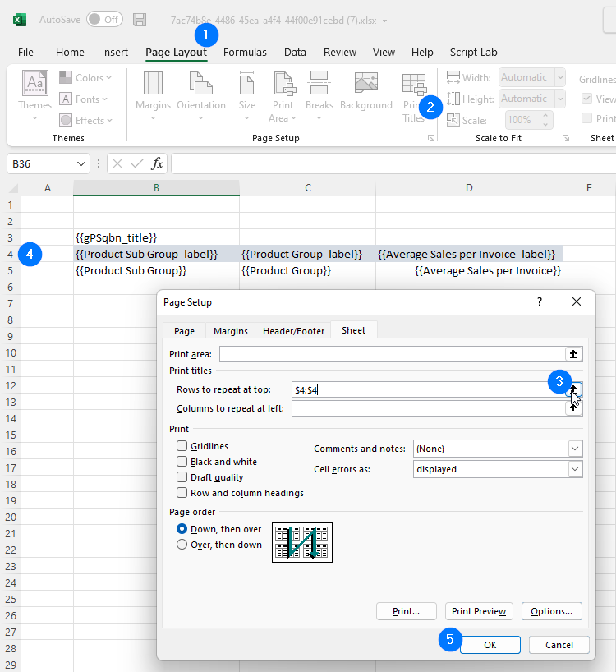Click the Options... button

click(x=552, y=611)
